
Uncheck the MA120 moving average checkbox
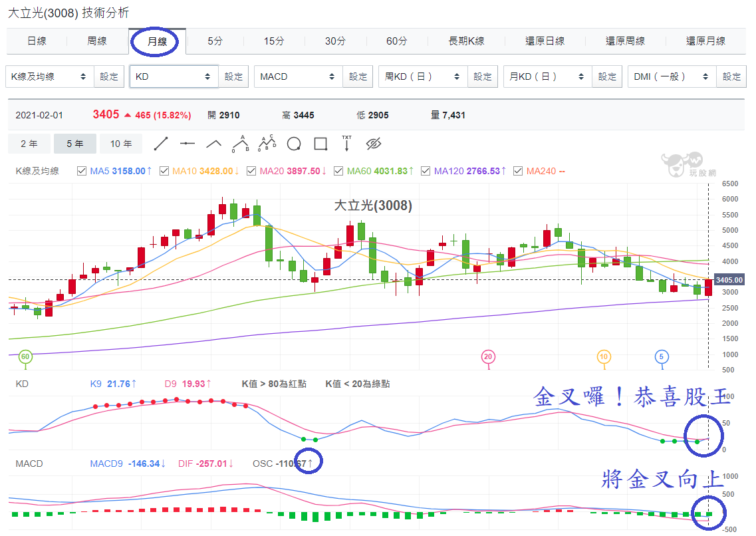coord(426,171)
